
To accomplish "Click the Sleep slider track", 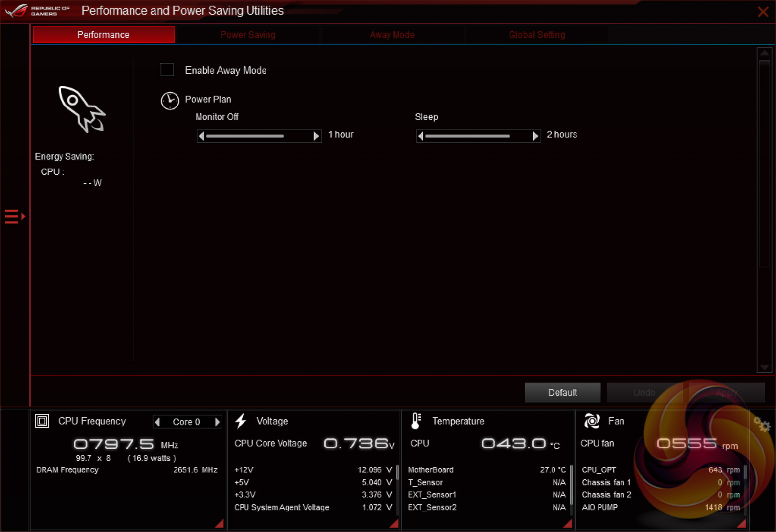I will point(478,136).
